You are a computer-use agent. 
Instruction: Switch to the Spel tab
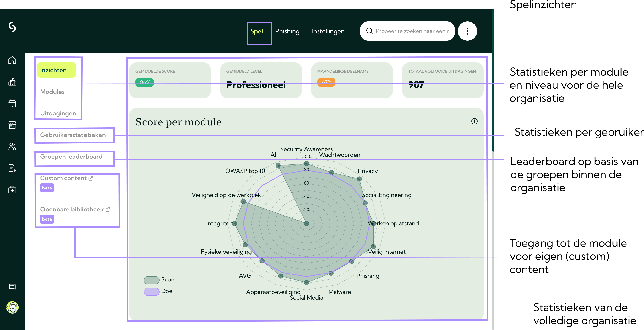(x=256, y=31)
